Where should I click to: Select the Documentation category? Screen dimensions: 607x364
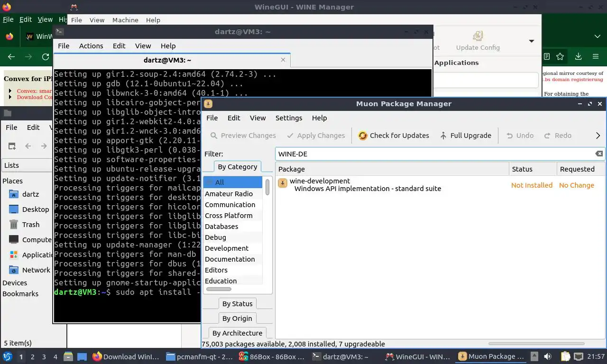232,259
